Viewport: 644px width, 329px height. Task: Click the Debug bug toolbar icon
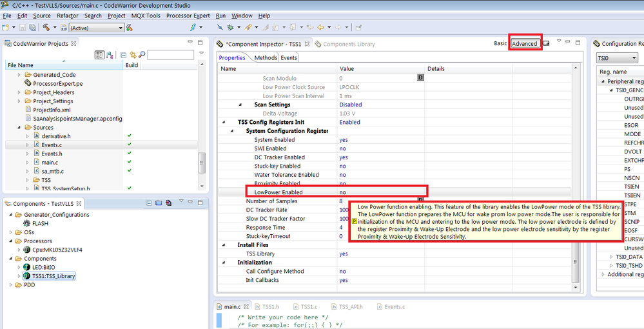point(230,28)
